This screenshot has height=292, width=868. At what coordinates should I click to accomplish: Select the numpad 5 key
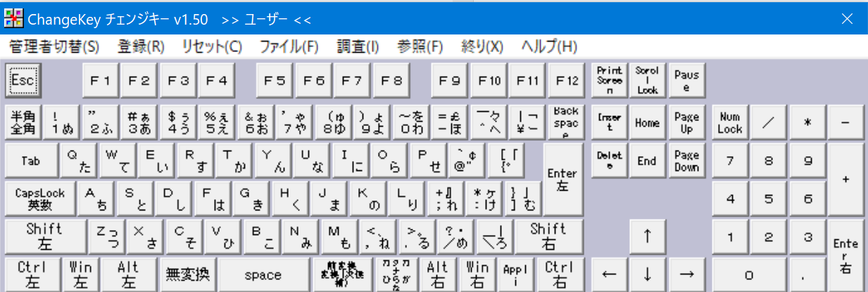click(769, 198)
